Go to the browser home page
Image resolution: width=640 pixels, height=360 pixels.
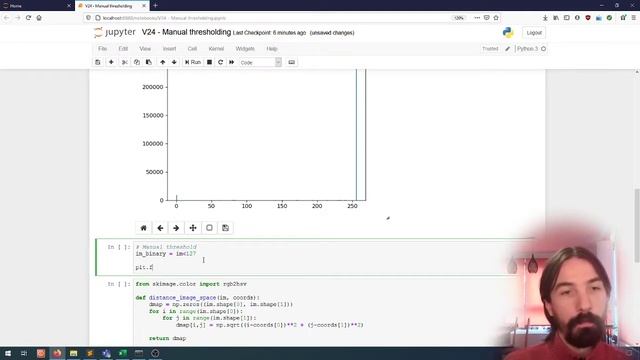tap(39, 18)
